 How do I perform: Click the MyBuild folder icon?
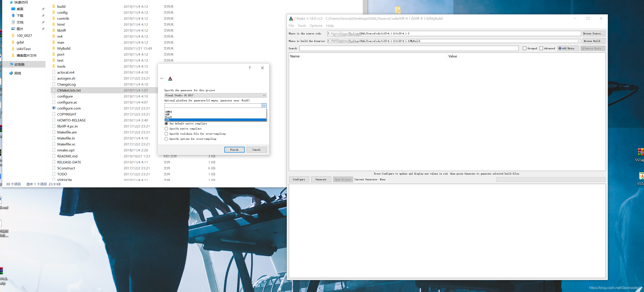click(x=54, y=48)
